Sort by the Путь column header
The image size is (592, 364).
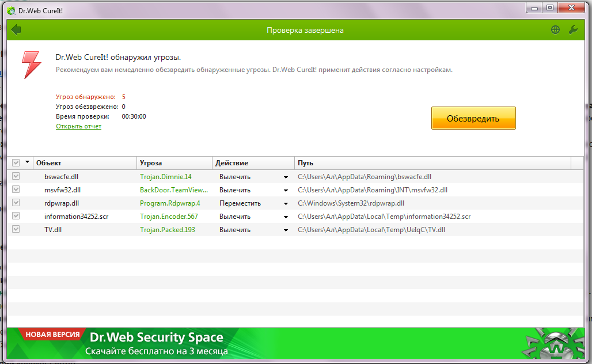(x=305, y=163)
